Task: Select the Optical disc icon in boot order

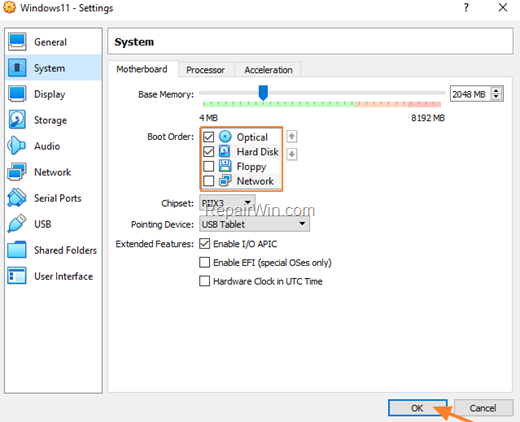Action: pos(225,137)
